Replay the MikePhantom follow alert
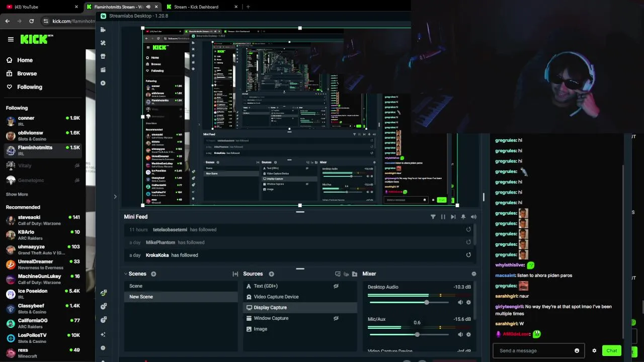The image size is (644, 362). (468, 242)
